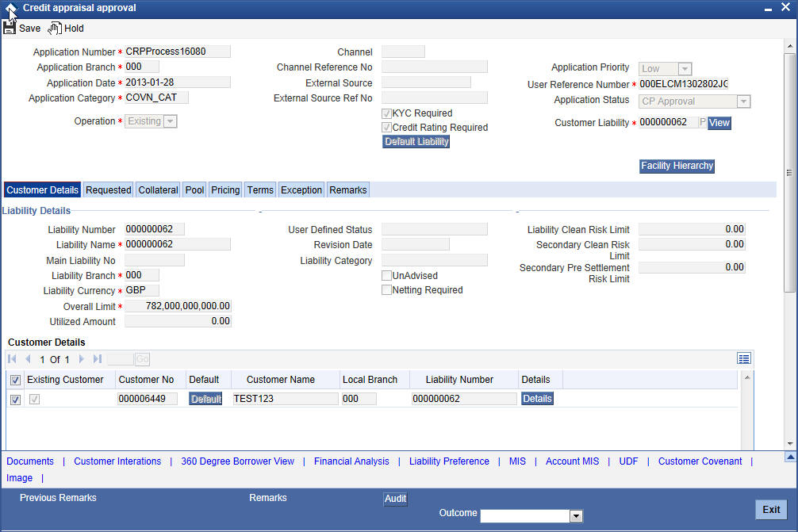
Task: Click the Save disk icon
Action: [x=10, y=28]
